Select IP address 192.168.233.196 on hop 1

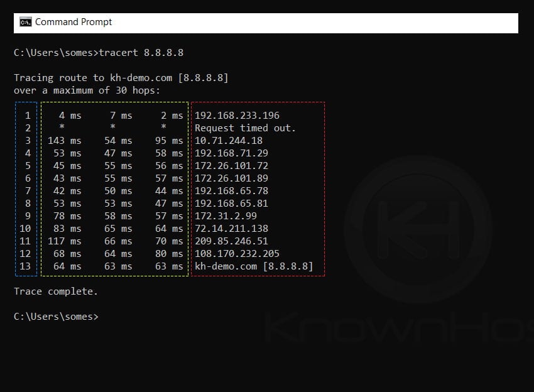click(237, 115)
